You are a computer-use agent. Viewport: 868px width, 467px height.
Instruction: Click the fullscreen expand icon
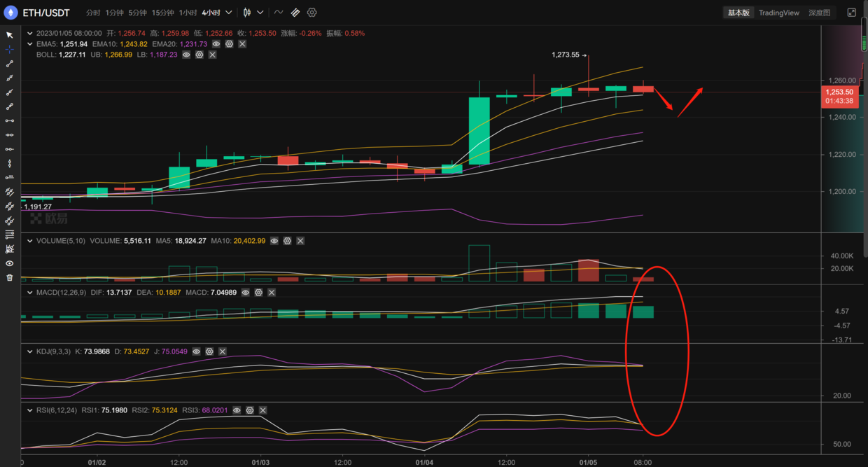852,13
